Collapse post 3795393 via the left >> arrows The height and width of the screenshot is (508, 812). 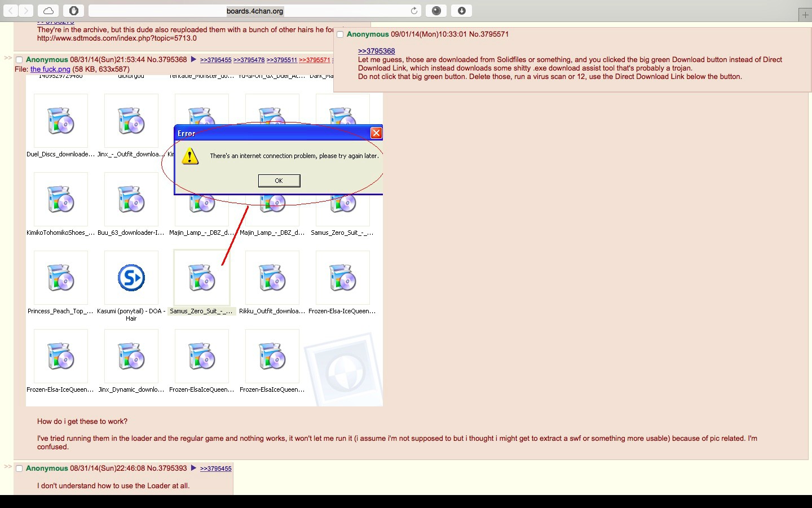(x=8, y=466)
